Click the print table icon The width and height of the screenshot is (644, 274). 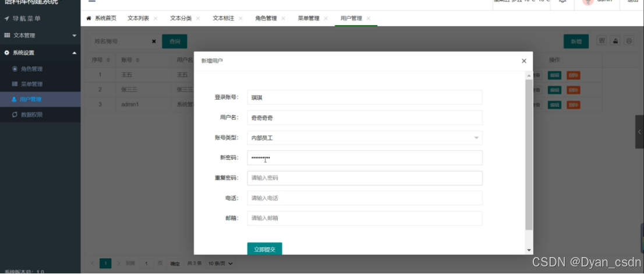tap(629, 40)
